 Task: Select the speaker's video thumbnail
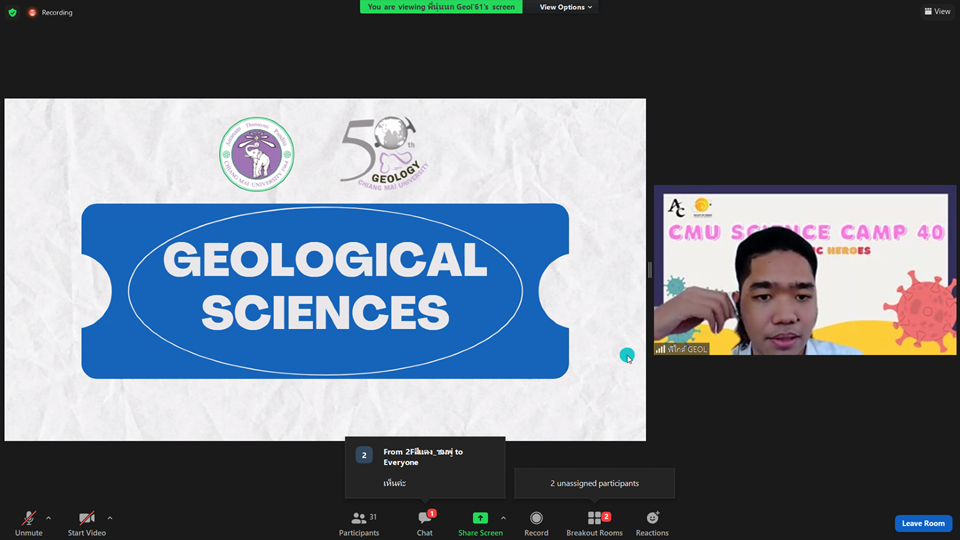point(805,270)
